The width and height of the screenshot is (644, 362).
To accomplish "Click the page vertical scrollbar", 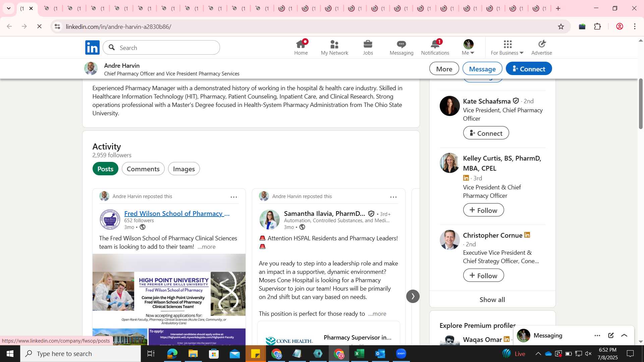I will [x=641, y=104].
